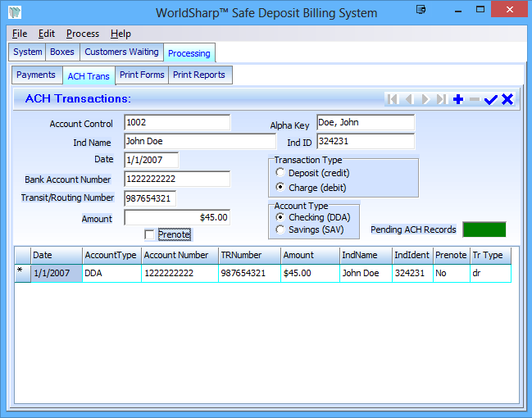The width and height of the screenshot is (532, 418).
Task: Click the Bank Account Number field
Action: pyautogui.click(x=177, y=179)
